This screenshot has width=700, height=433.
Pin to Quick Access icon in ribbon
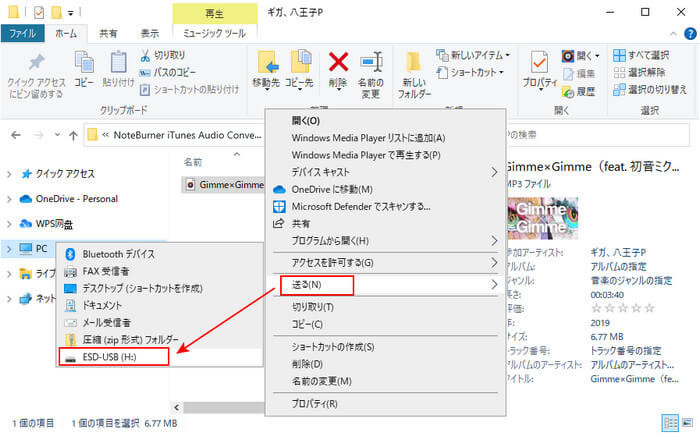pyautogui.click(x=36, y=63)
